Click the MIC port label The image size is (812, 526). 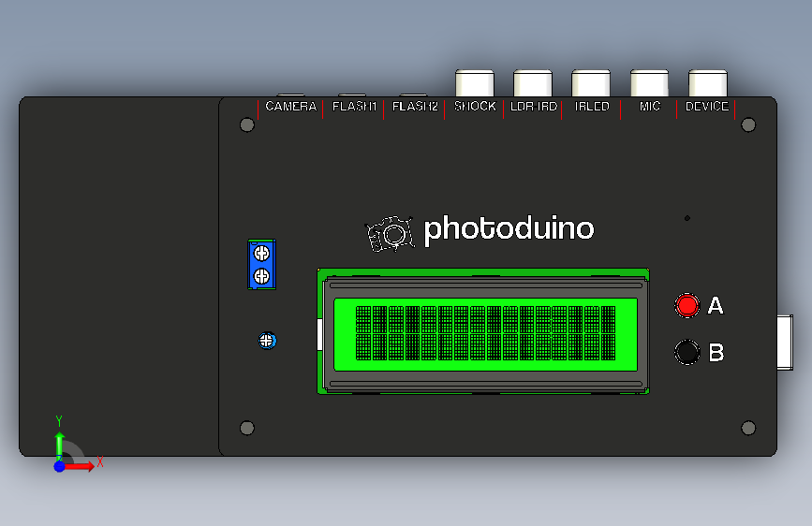(x=650, y=106)
